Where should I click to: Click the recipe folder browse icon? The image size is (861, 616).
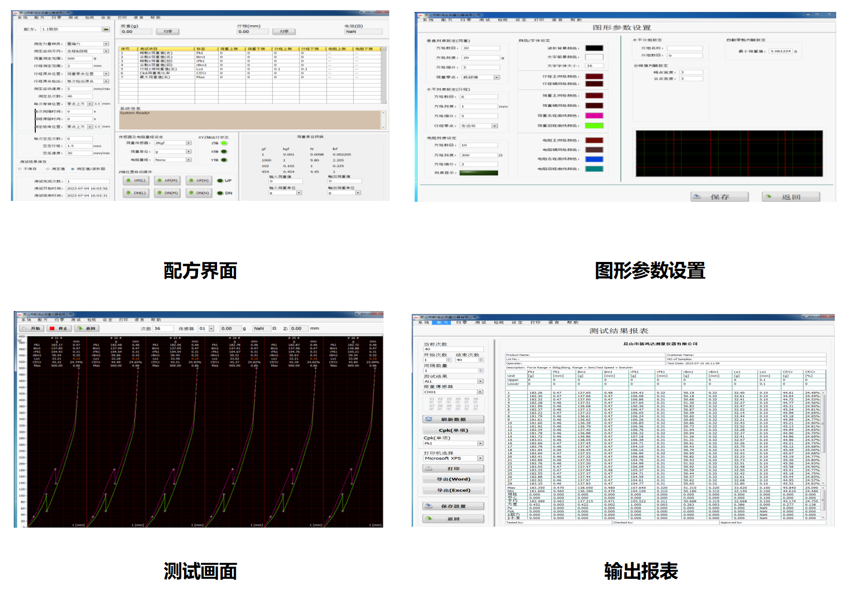point(106,29)
